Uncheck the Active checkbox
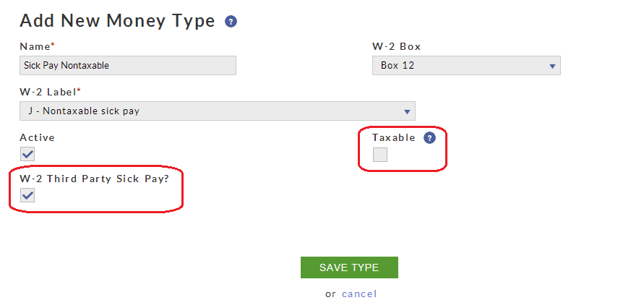Image resolution: width=644 pixels, height=300 pixels. pyautogui.click(x=27, y=154)
